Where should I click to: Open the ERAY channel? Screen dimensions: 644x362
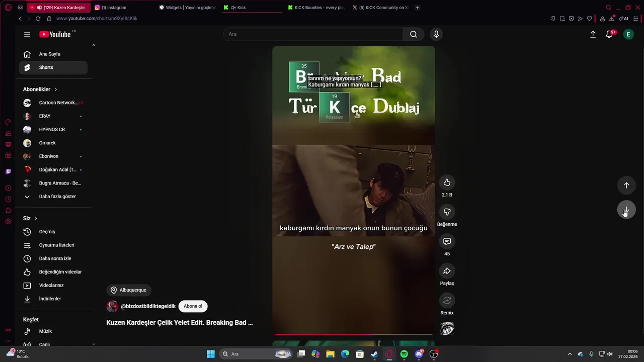pos(53,116)
